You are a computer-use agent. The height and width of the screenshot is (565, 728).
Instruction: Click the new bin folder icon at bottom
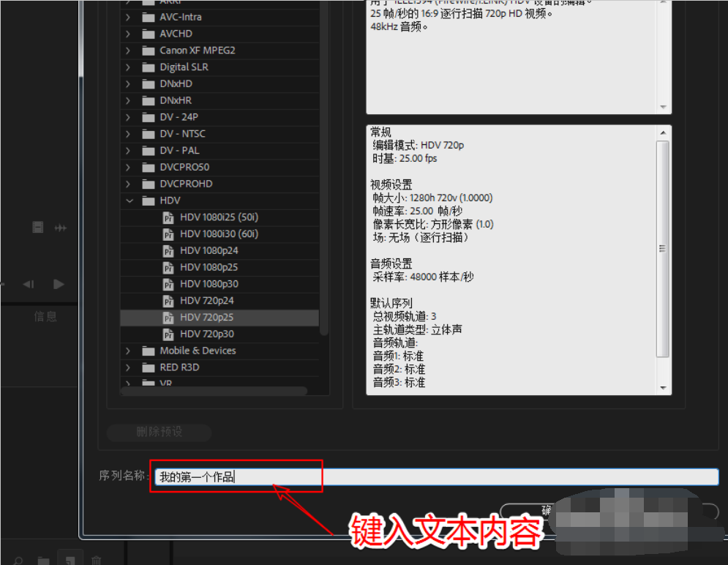point(43,560)
